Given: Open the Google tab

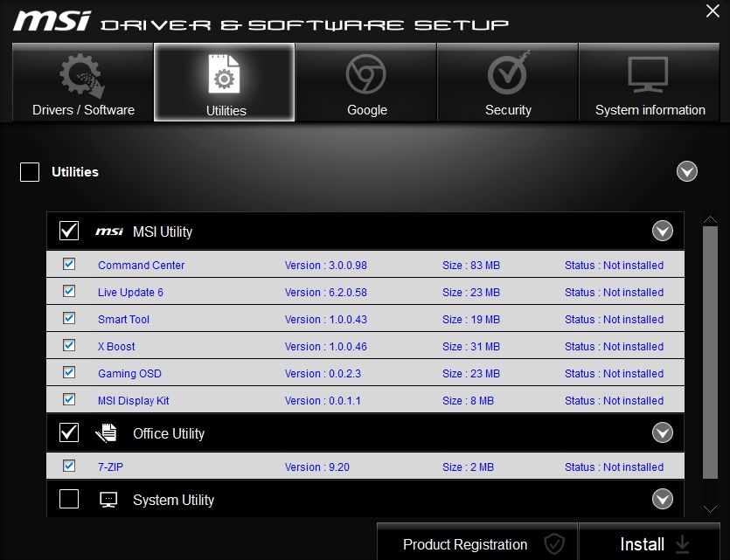Looking at the screenshot, I should point(366,82).
